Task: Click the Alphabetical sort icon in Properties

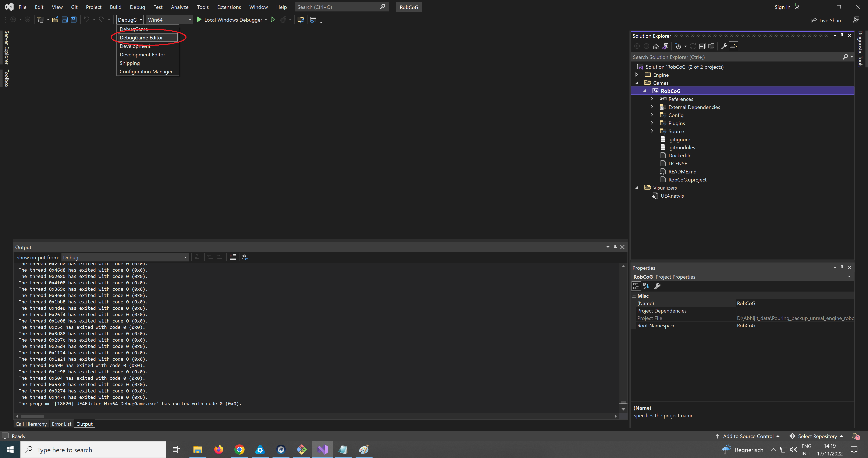Action: pyautogui.click(x=646, y=286)
